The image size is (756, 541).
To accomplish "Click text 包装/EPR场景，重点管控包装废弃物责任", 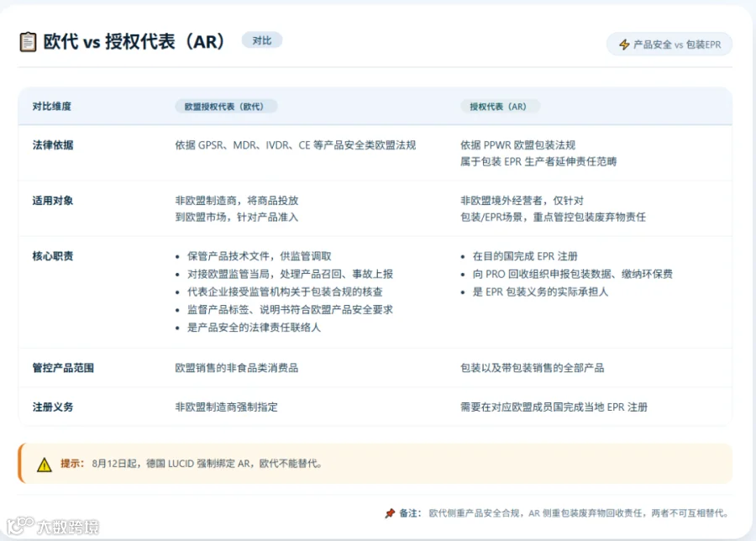I will tap(553, 217).
